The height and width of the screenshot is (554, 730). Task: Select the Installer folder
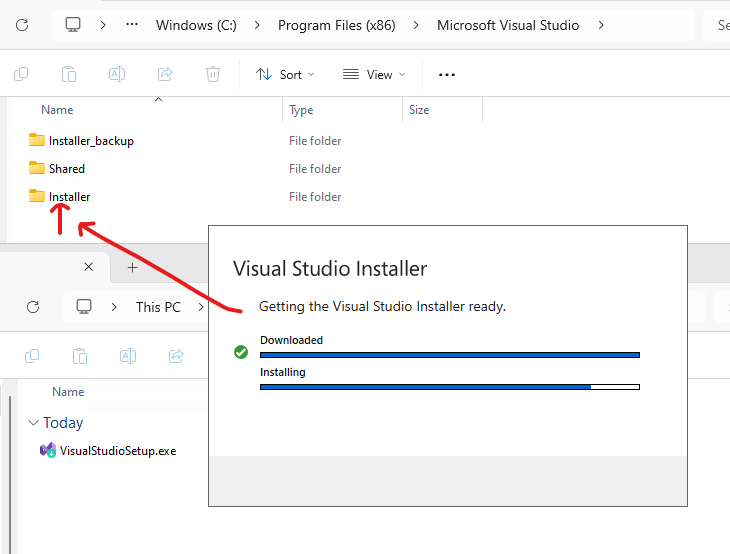point(69,196)
